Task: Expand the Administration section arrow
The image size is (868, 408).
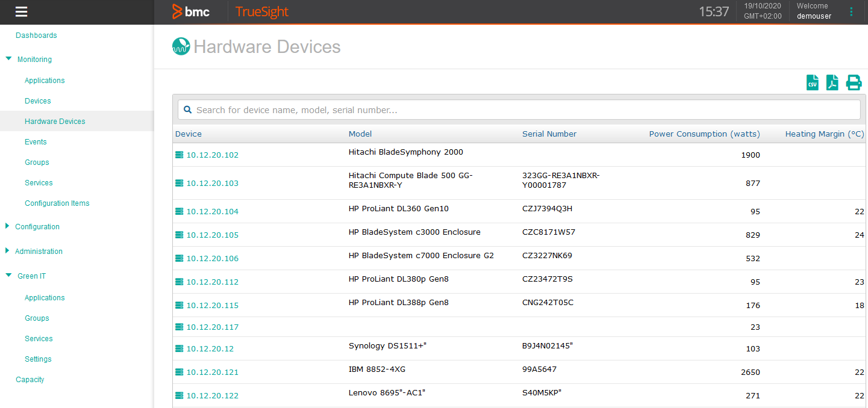Action: pos(7,251)
